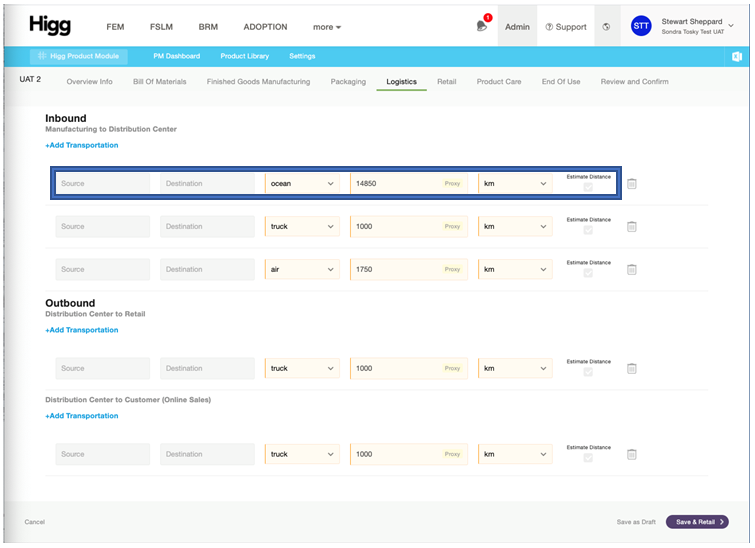The image size is (755, 548).
Task: Open the FSLM menu
Action: [x=161, y=27]
